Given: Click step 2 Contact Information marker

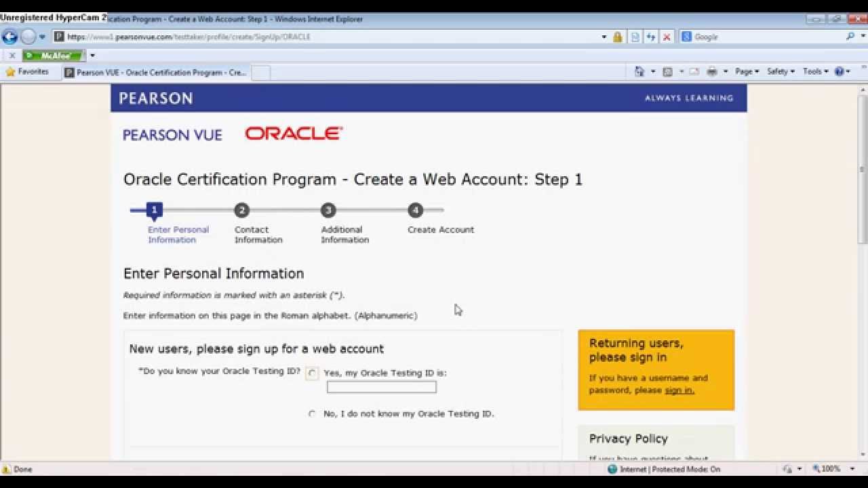Looking at the screenshot, I should point(241,210).
